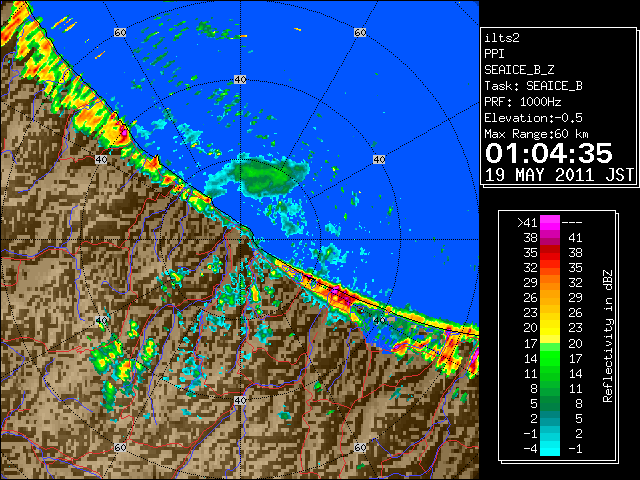640x480 pixels.
Task: Click the '60' range label in northwest sea area
Action: tap(120, 32)
